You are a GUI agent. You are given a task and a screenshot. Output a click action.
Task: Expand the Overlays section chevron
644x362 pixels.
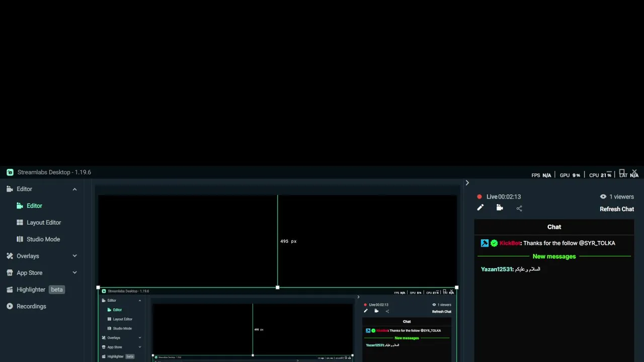(74, 256)
